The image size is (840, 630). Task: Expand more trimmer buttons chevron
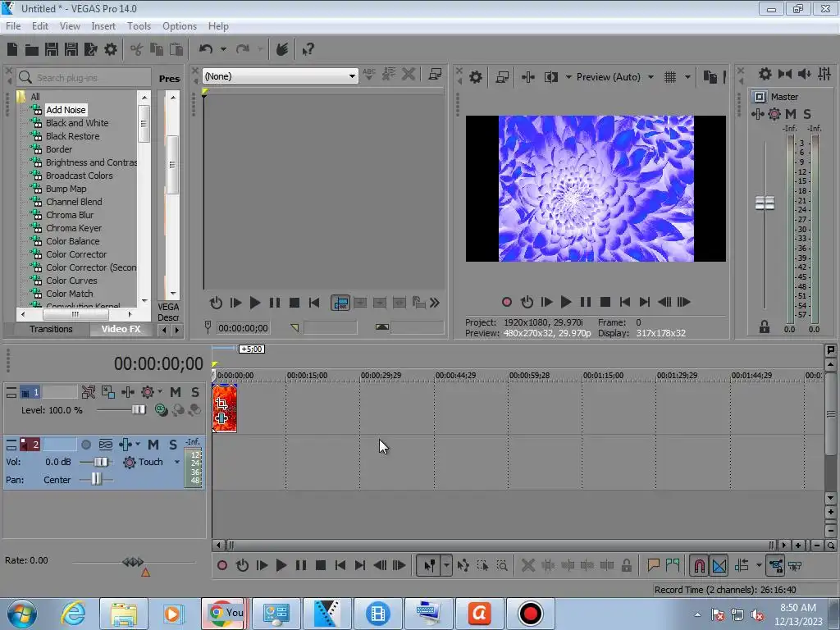435,303
